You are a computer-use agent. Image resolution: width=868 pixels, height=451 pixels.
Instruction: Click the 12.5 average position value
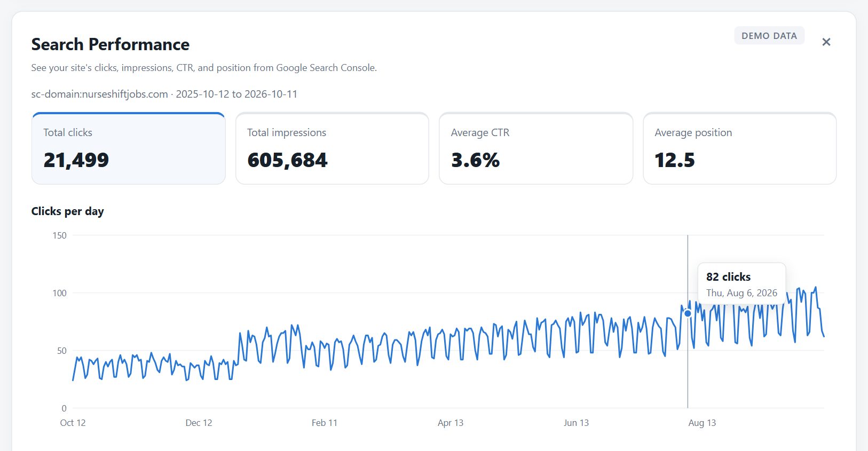(x=675, y=160)
